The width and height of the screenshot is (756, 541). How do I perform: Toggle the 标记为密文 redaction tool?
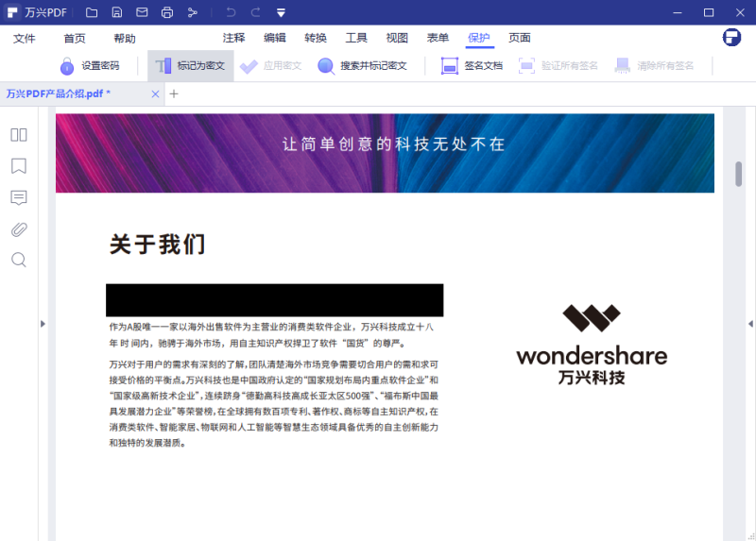coord(191,66)
